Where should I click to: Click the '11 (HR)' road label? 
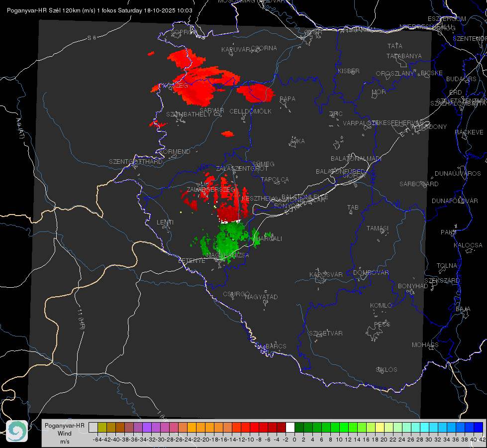[x=82, y=319]
